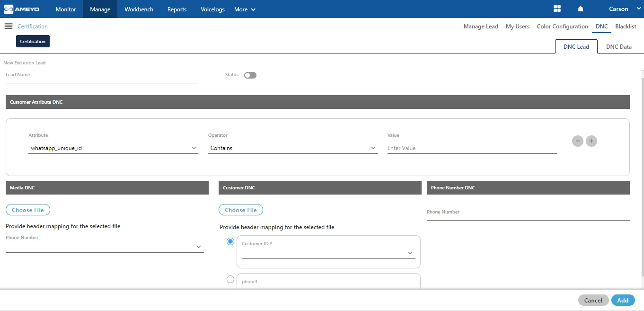Open the Voicelogs tab
644x311 pixels.
tap(213, 9)
